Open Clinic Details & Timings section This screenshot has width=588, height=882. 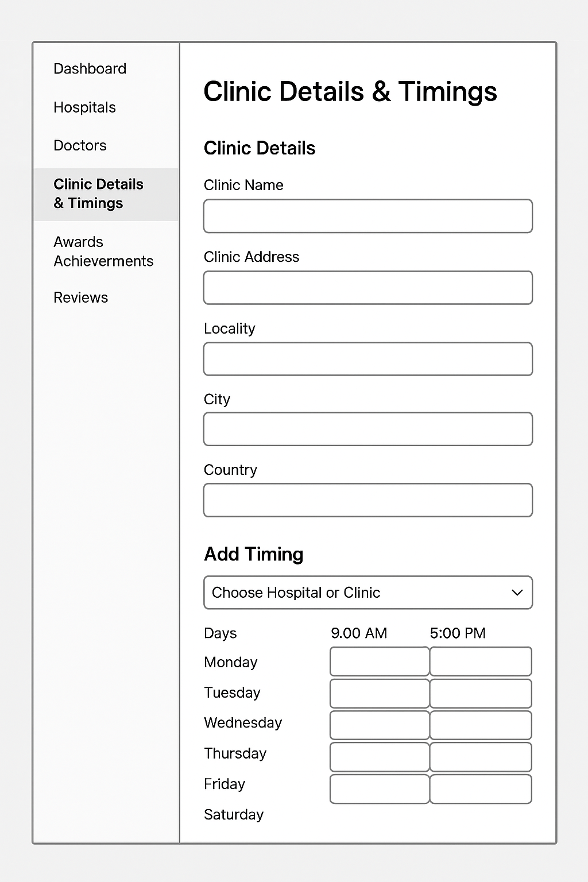pyautogui.click(x=98, y=194)
